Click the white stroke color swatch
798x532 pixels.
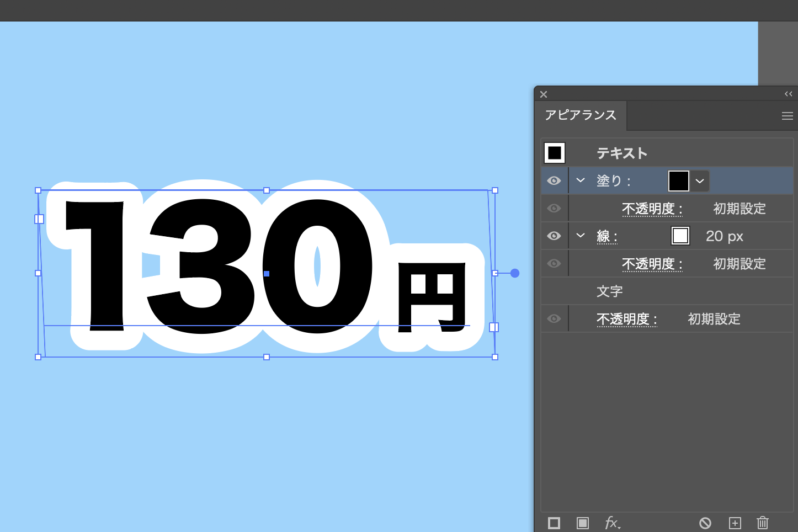pyautogui.click(x=680, y=236)
